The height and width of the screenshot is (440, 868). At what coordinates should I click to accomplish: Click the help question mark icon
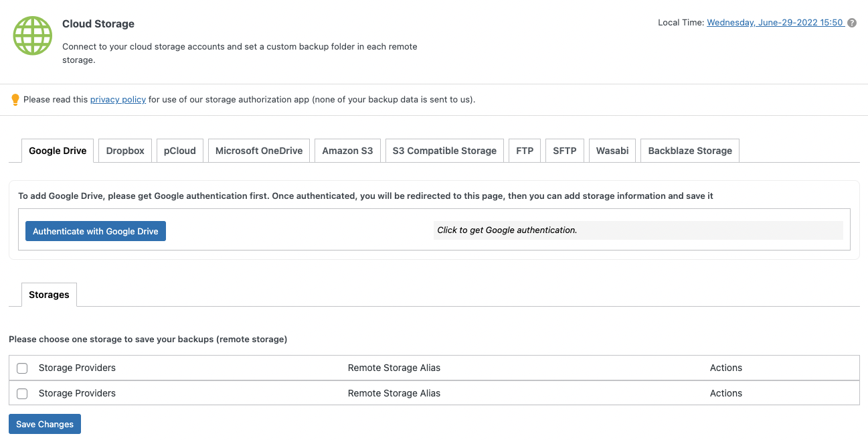[x=852, y=23]
